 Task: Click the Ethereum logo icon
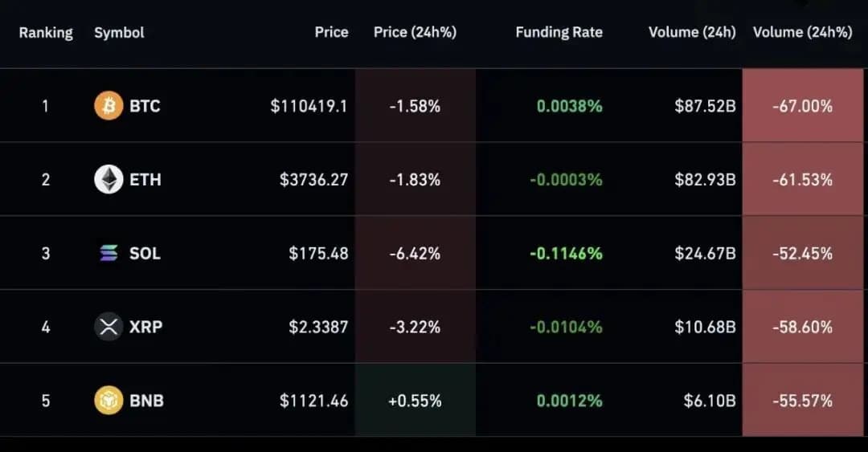(108, 180)
